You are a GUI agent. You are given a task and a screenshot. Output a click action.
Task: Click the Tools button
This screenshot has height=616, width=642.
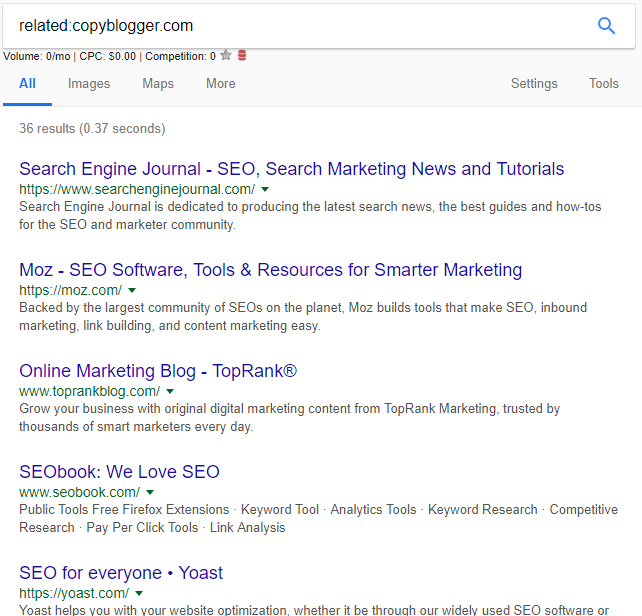603,83
